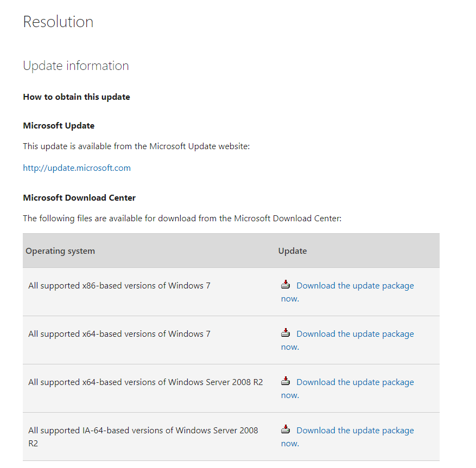Click the download icon for x64-based Windows 7
Viewport: 476px width, 468px height.
point(285,333)
